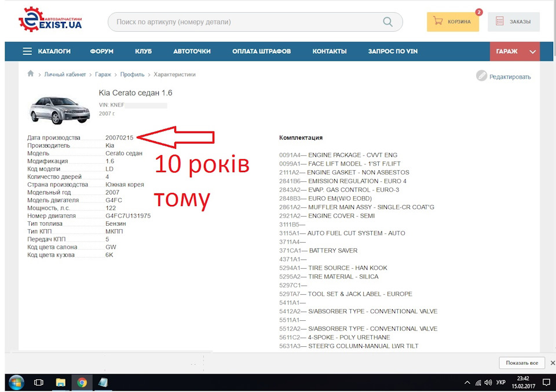Open Task View in taskbar

tap(39, 383)
